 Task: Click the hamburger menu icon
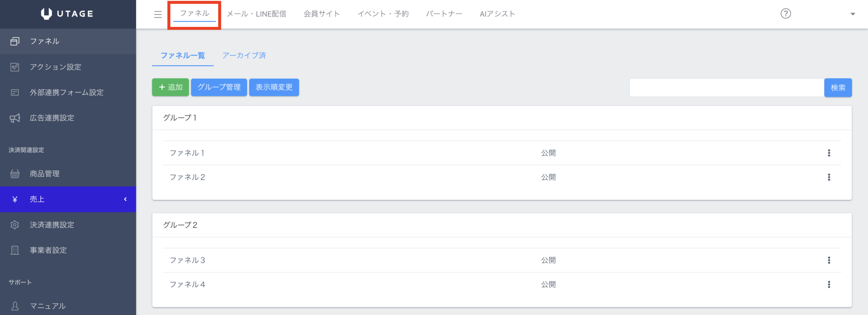[158, 14]
